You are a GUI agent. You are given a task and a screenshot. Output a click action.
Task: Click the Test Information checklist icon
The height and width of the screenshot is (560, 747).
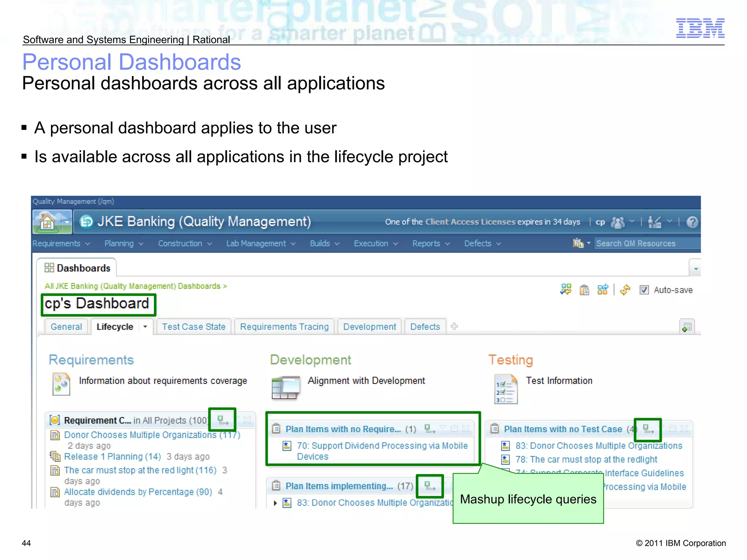point(506,389)
